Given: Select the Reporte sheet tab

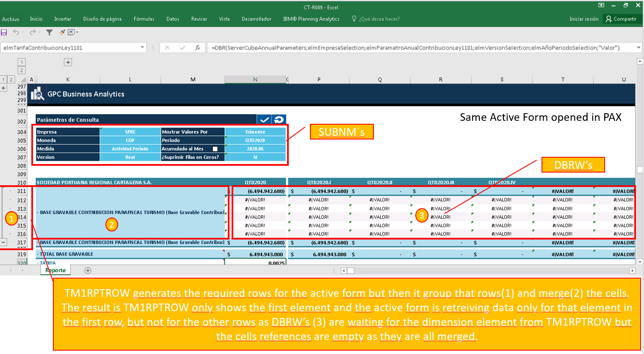Looking at the screenshot, I should tap(55, 270).
